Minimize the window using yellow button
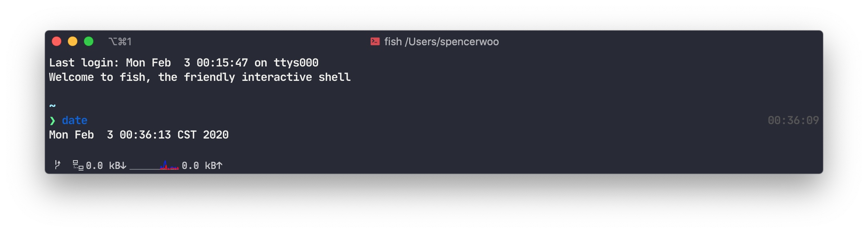 73,42
